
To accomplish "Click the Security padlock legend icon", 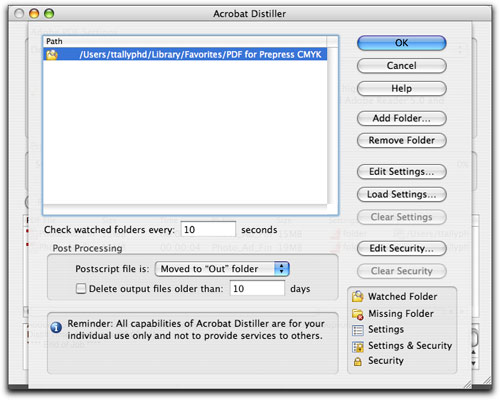I will click(x=357, y=361).
